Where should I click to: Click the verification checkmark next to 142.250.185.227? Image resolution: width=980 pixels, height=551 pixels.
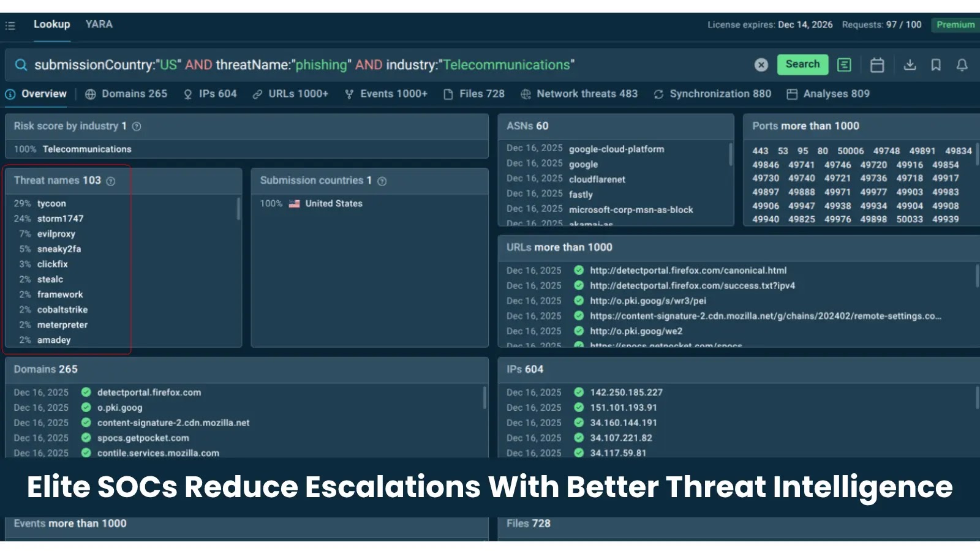(578, 392)
